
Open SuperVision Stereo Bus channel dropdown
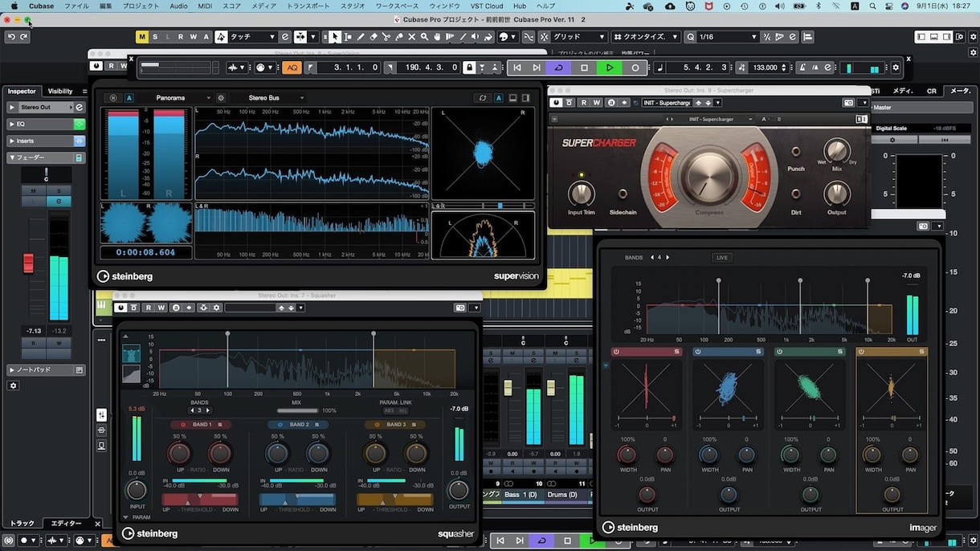coord(268,98)
